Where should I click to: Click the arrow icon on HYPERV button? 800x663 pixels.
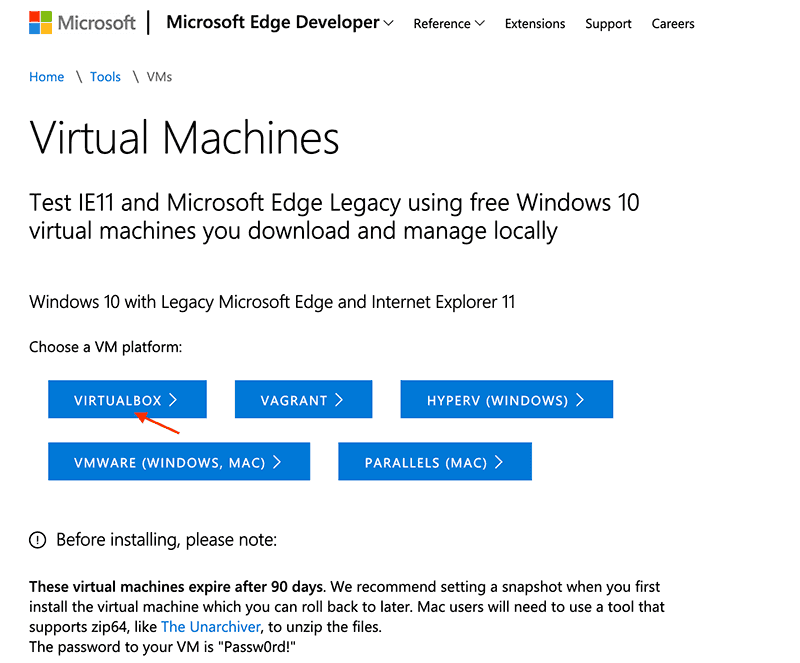pos(580,398)
